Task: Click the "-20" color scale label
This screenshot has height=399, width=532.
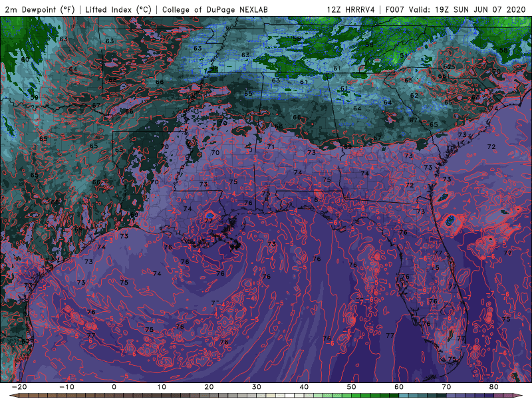Action: (19, 387)
